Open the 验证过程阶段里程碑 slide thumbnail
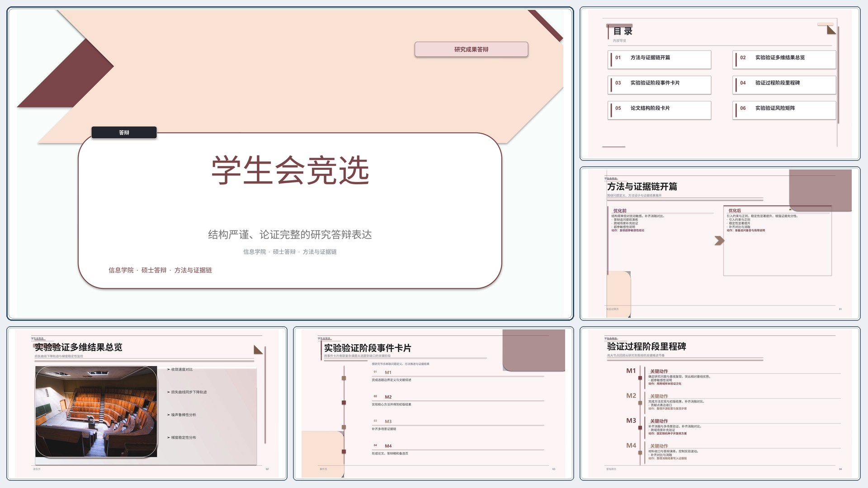 (x=720, y=404)
